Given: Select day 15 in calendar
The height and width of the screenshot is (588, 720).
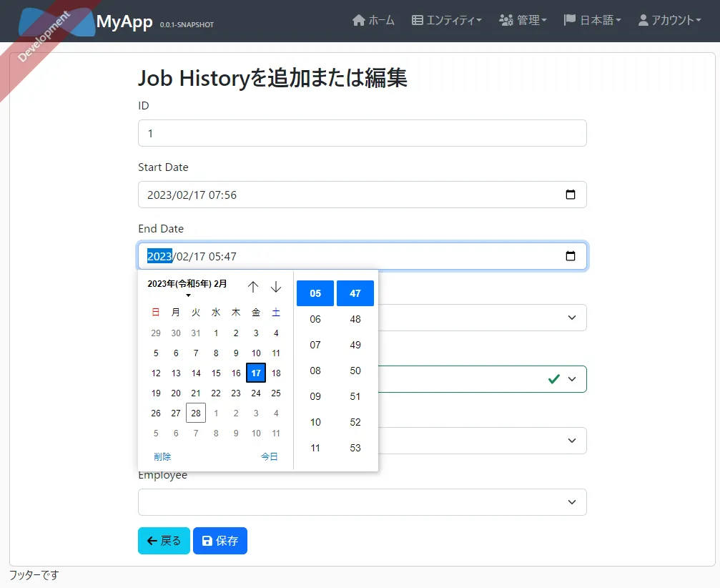Looking at the screenshot, I should click(216, 373).
